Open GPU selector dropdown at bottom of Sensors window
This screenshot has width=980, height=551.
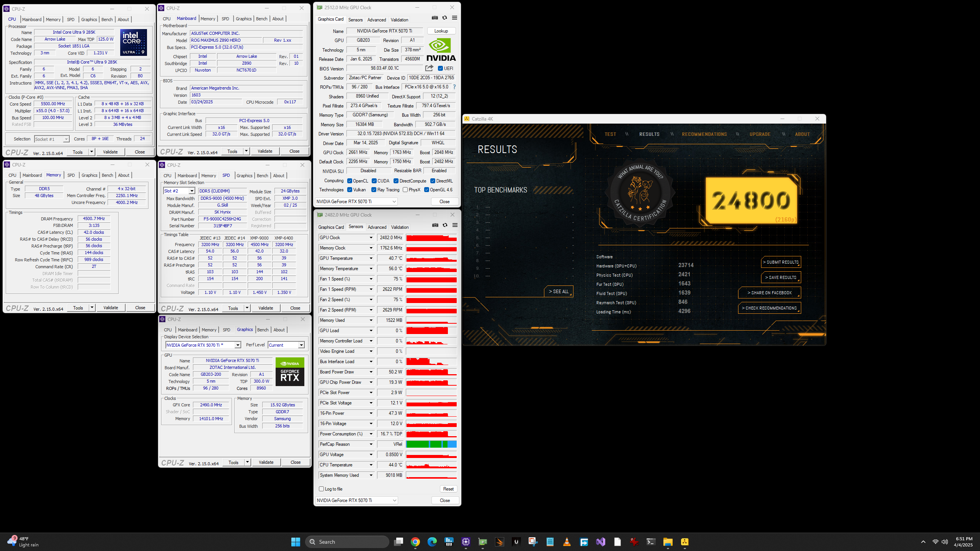click(356, 500)
